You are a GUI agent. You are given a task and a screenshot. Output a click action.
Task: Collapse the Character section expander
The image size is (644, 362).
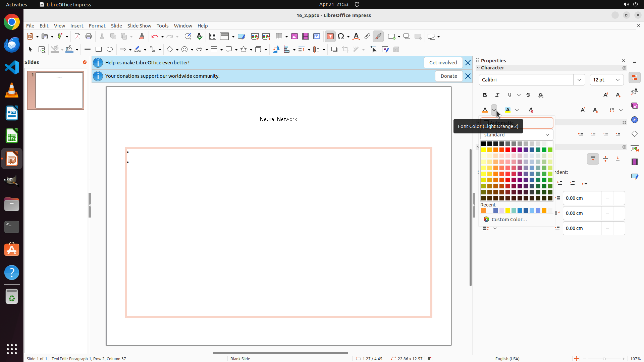tap(478, 68)
